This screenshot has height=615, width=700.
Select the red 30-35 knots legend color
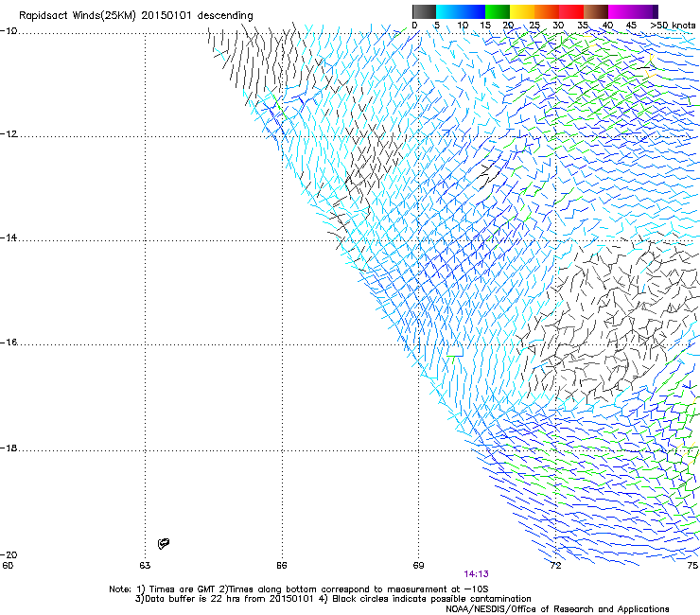[571, 11]
